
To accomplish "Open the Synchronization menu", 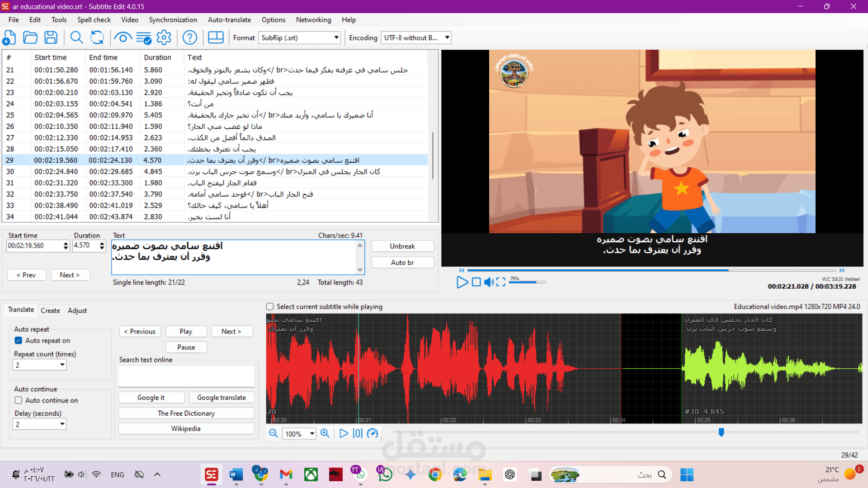I will 173,20.
